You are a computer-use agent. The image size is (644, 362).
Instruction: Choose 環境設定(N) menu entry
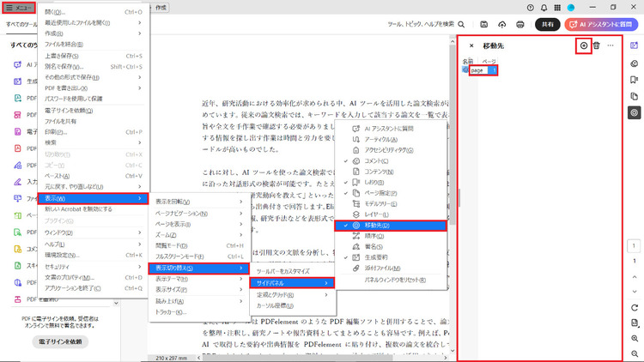point(94,255)
